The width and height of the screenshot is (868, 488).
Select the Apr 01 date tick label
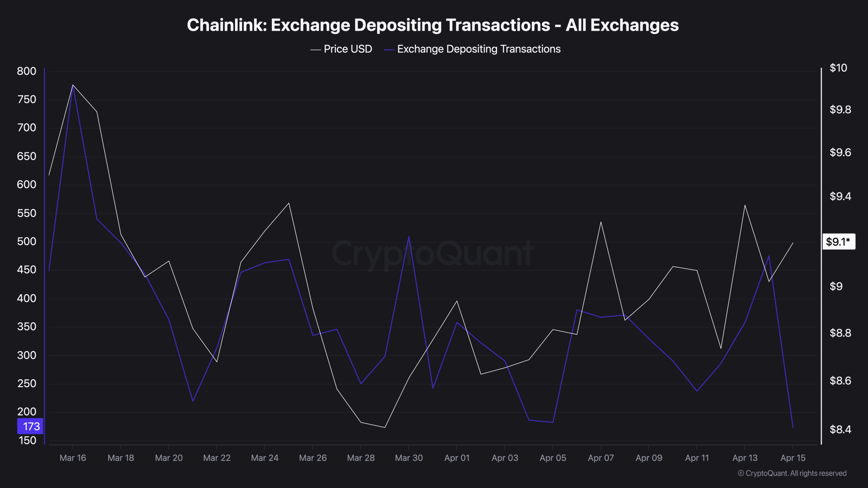point(457,458)
